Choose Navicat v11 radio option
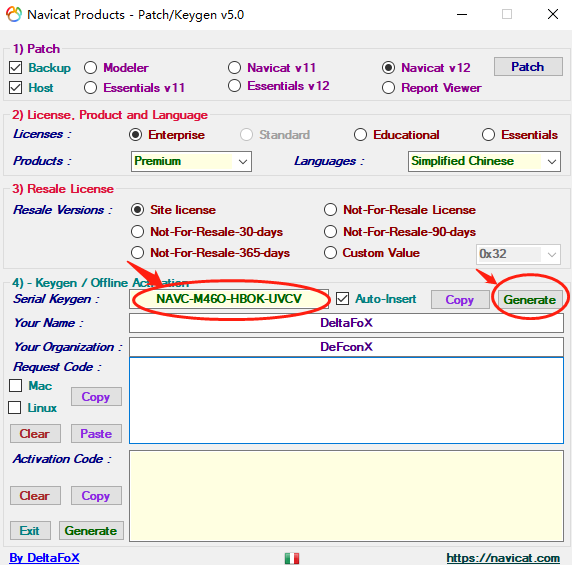This screenshot has height=565, width=572. (x=235, y=68)
